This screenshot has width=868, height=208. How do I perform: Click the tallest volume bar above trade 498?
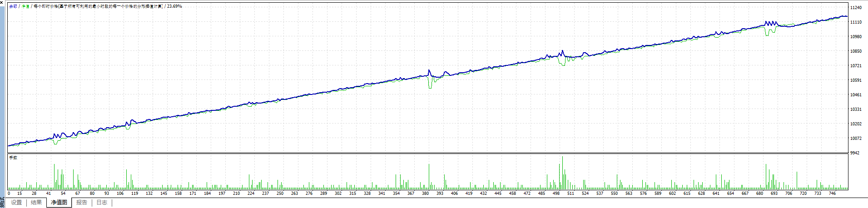[562, 173]
